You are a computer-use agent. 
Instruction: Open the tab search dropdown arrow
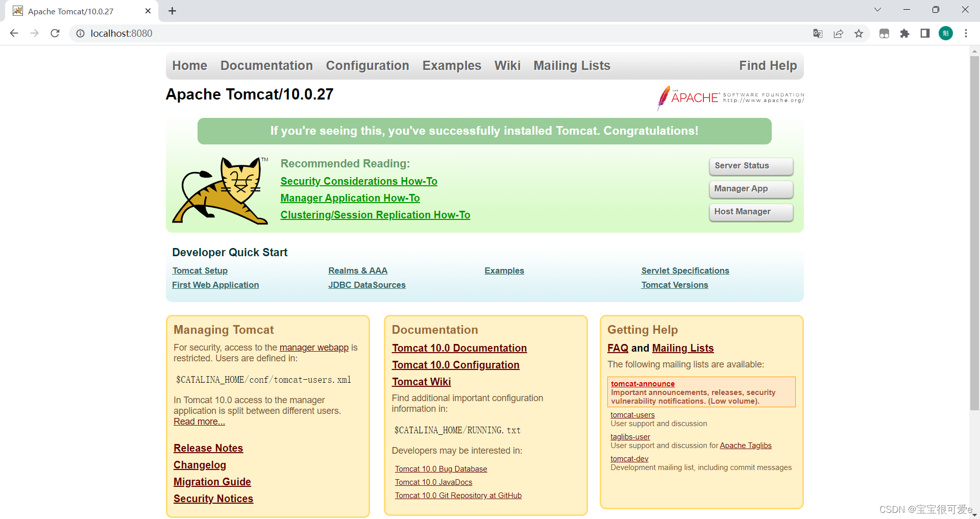pyautogui.click(x=877, y=10)
